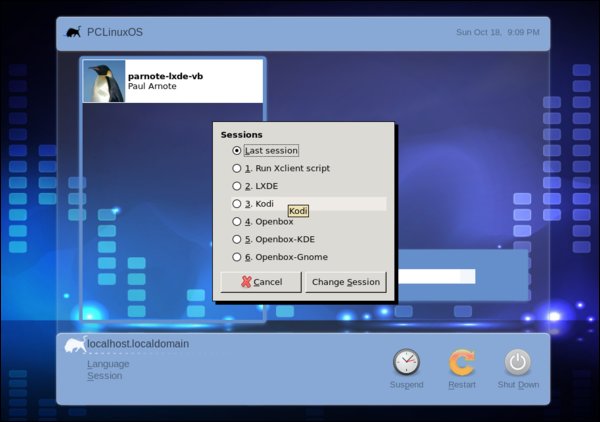Confirm with the Change Session button

(x=346, y=282)
